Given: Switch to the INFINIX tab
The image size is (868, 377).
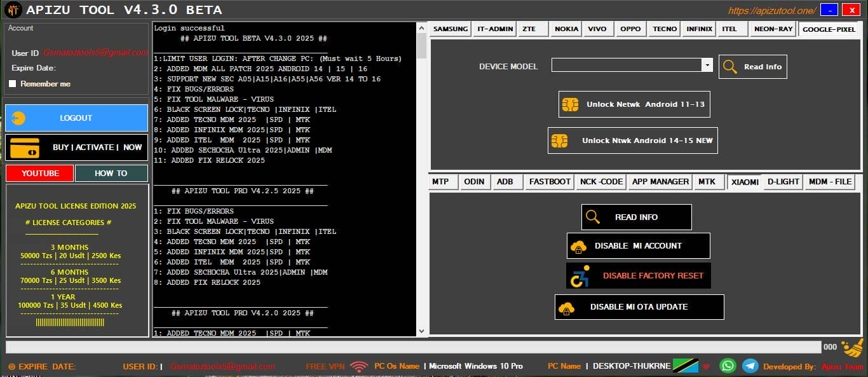Looking at the screenshot, I should pos(700,29).
